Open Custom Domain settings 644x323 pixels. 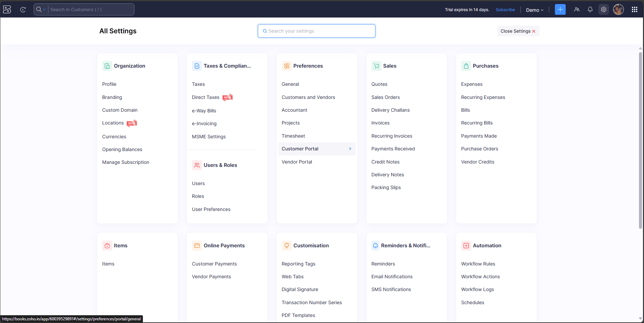pyautogui.click(x=120, y=110)
